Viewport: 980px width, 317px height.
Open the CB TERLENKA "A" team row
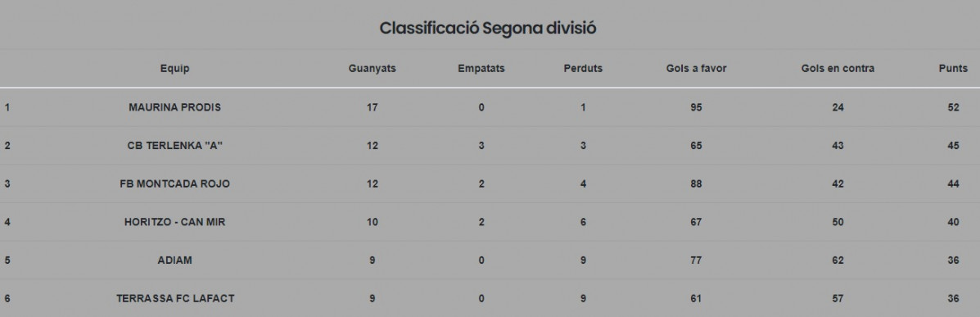[490, 146]
